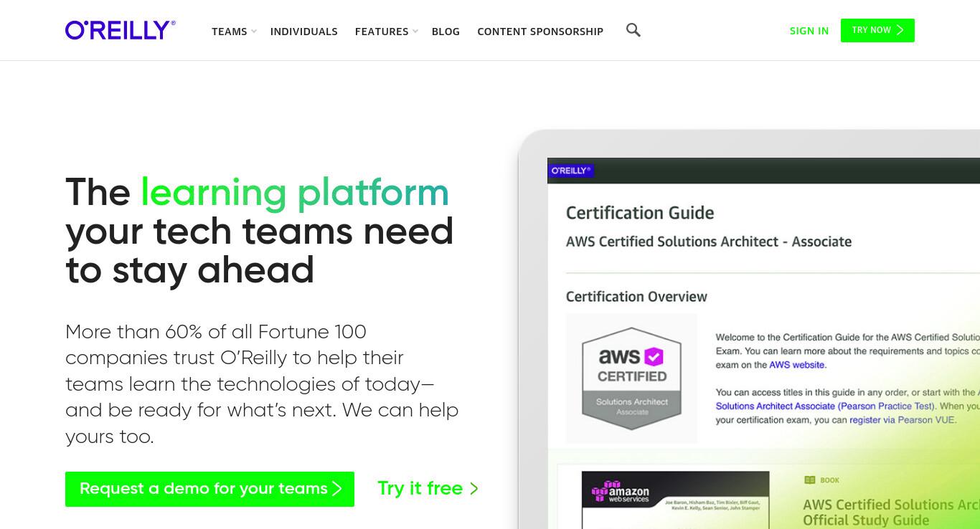Click 'AWS Certified Solutions Architect - Associate' subtitle
Screen dimensions: 980x529
[x=709, y=242]
